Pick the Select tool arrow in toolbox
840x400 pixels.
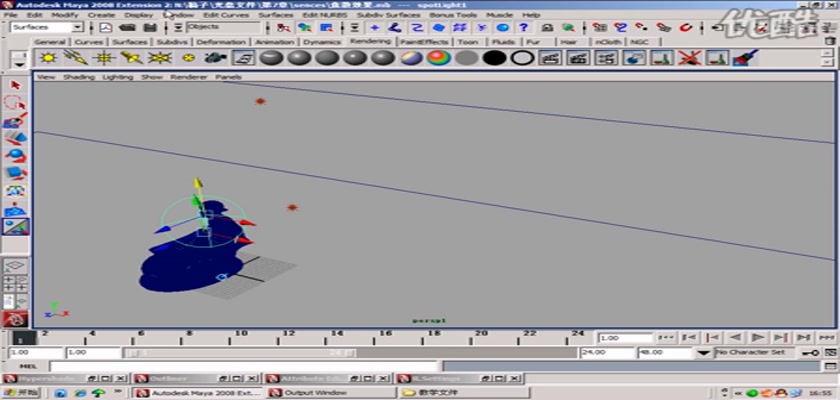point(16,85)
